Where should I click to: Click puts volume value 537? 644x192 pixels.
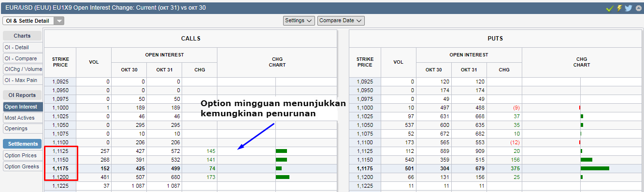pos(410,125)
